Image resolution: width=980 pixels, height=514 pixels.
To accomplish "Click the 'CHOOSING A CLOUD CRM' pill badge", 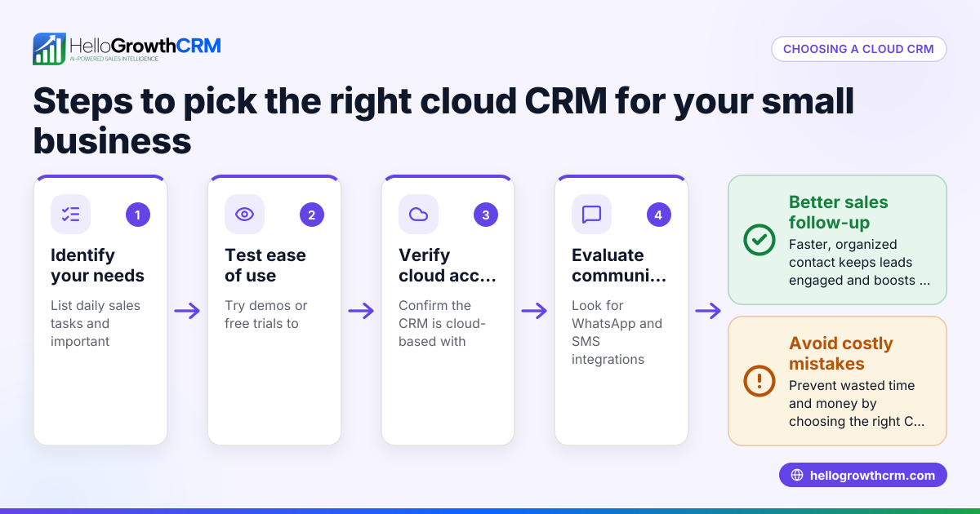I will pyautogui.click(x=858, y=49).
